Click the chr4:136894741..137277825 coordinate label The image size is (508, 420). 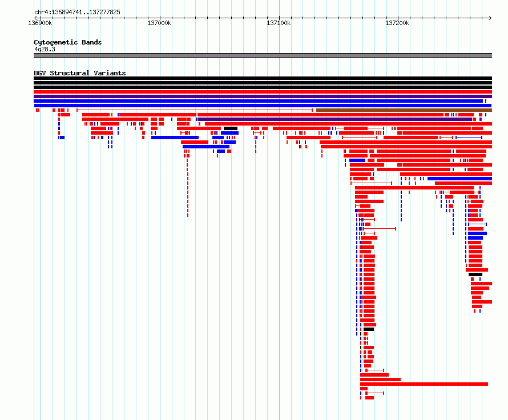click(x=77, y=12)
